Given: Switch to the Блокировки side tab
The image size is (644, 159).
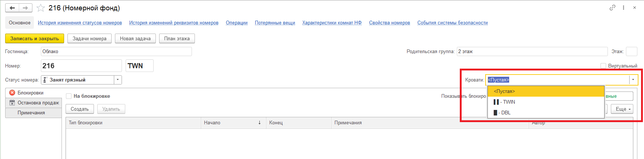Looking at the screenshot, I should pos(34,93).
